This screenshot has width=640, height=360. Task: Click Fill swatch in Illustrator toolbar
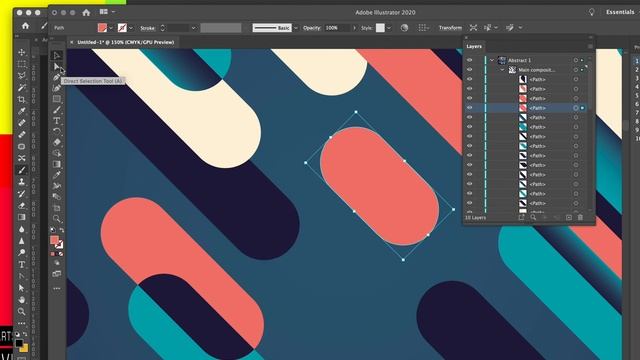(x=54, y=240)
